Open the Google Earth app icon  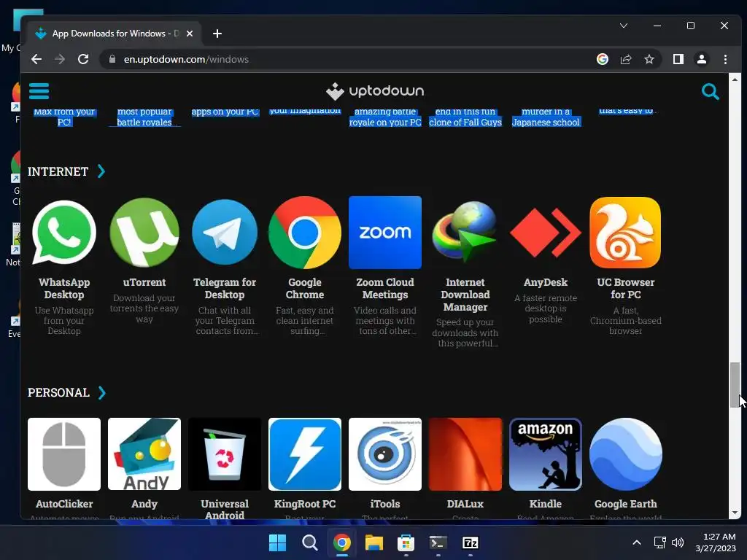[x=625, y=454]
